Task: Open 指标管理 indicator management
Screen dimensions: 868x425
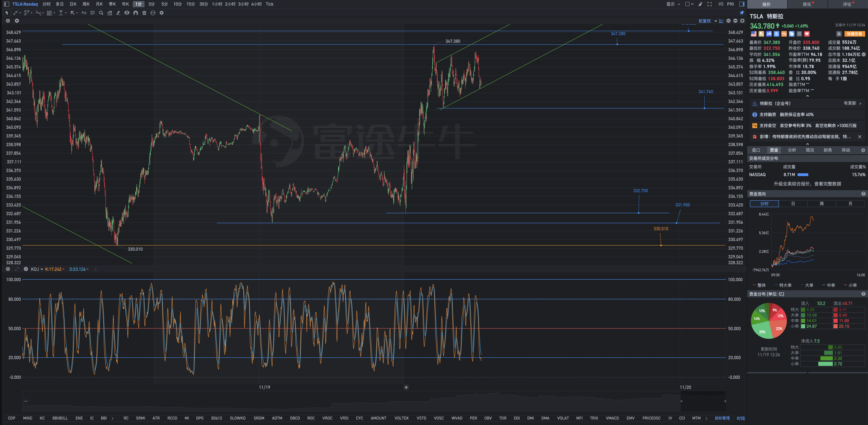Action: 722,418
